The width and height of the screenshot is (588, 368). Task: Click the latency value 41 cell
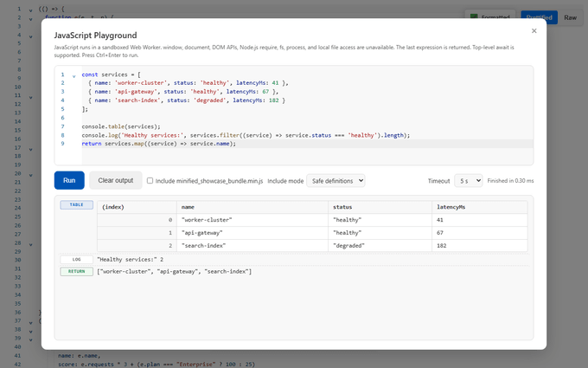[480, 220]
